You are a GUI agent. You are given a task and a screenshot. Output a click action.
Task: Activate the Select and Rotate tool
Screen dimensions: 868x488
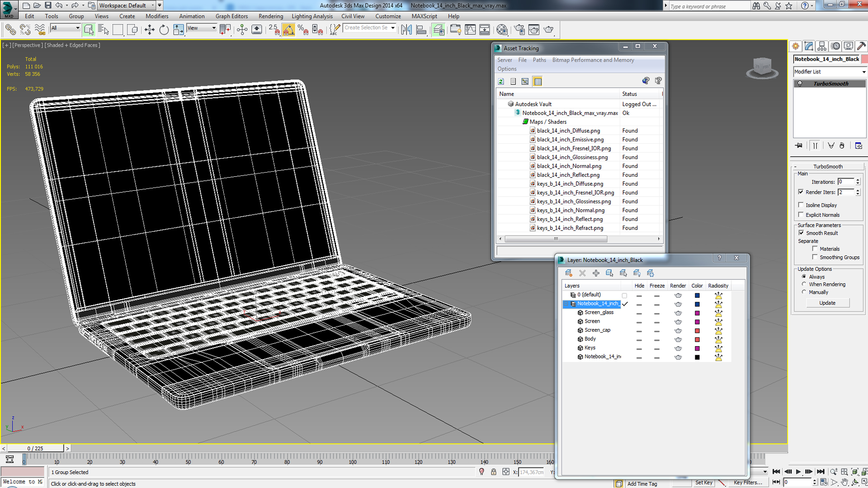164,30
